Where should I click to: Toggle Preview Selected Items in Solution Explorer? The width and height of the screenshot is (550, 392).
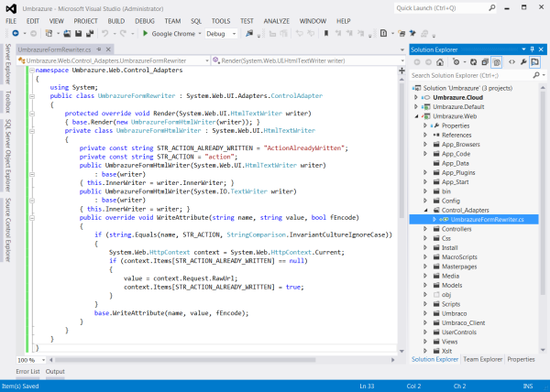tap(533, 61)
